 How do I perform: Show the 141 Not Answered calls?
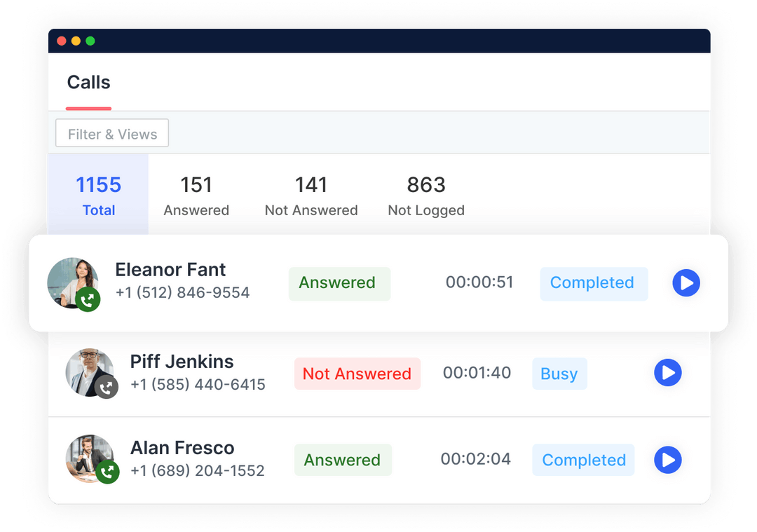point(311,195)
